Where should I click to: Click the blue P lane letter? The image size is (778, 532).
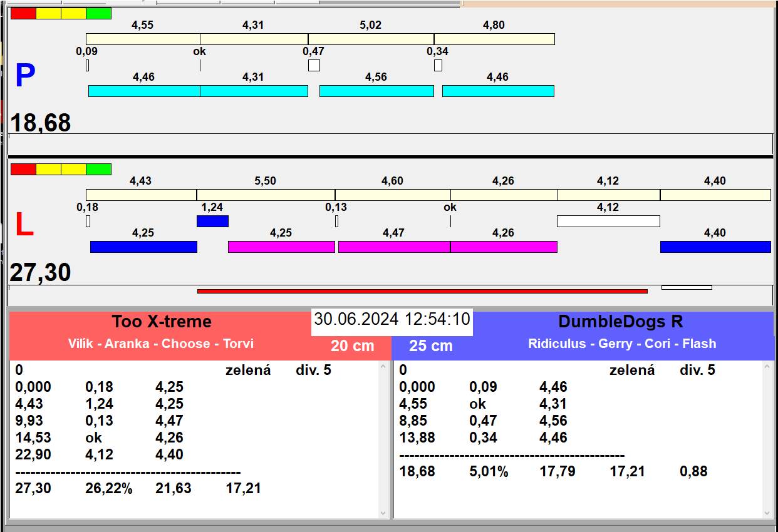(x=25, y=76)
